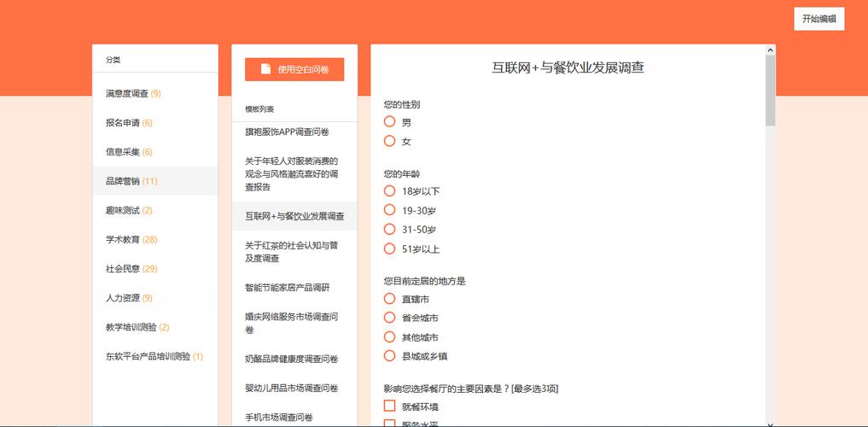Screen dimensions: 868x427
Task: Open 社会民意 category
Action: pyautogui.click(x=155, y=269)
